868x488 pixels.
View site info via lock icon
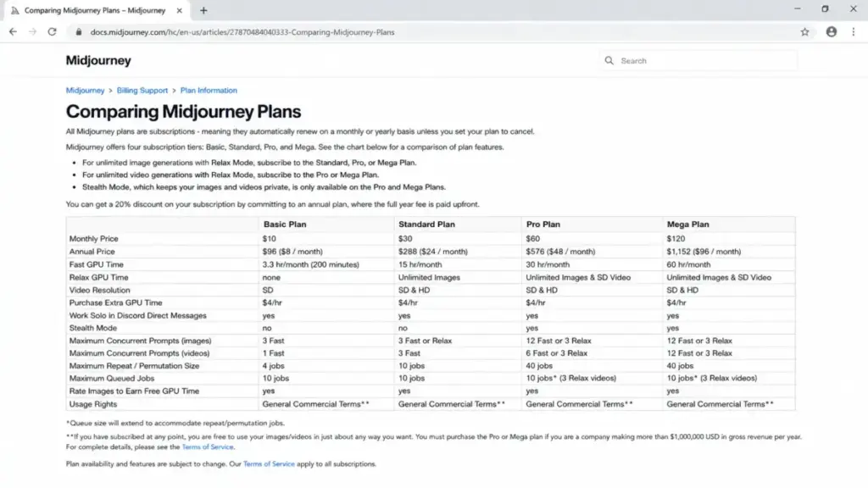79,32
